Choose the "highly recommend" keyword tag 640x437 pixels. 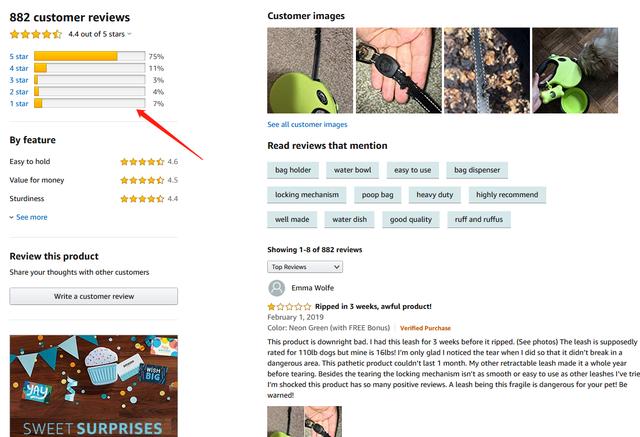[x=507, y=195]
